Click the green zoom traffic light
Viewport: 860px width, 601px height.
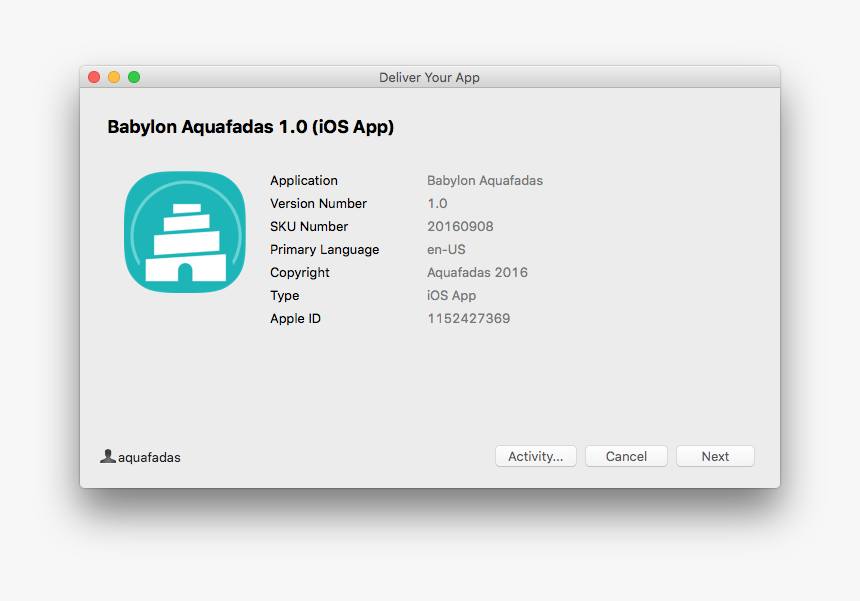[x=133, y=76]
